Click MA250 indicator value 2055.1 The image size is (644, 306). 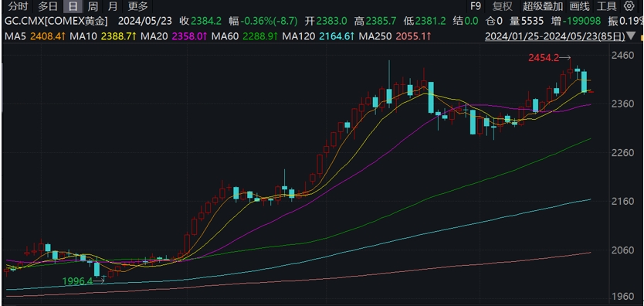(414, 36)
